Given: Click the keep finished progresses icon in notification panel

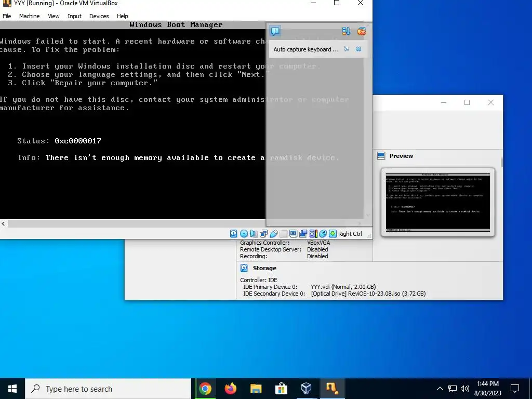Looking at the screenshot, I should click(x=345, y=32).
